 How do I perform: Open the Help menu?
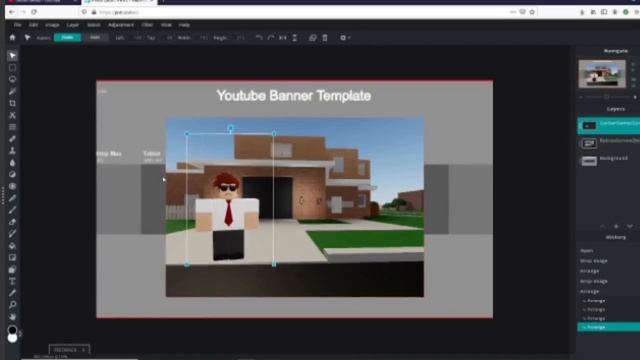[184, 25]
